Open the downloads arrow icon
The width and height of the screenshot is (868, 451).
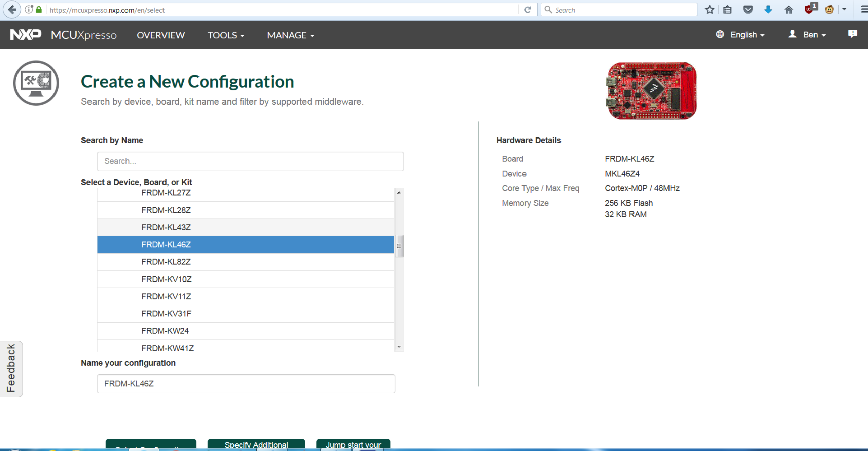coord(768,9)
